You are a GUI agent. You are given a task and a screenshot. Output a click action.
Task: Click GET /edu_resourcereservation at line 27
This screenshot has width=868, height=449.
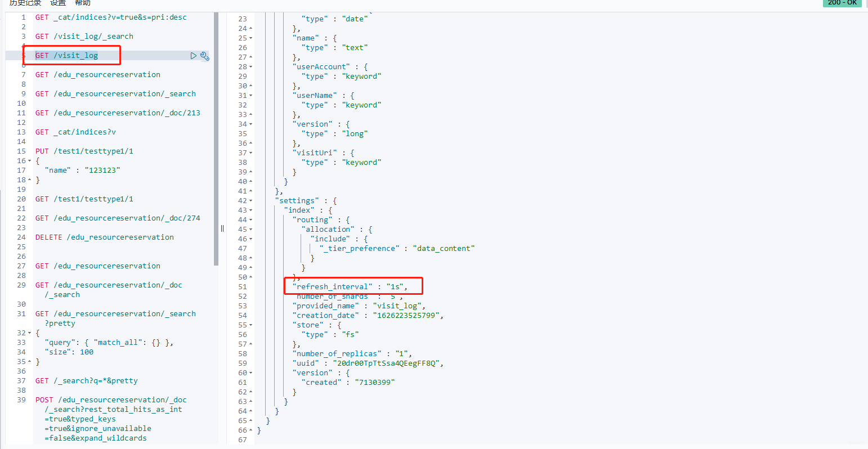tap(98, 266)
